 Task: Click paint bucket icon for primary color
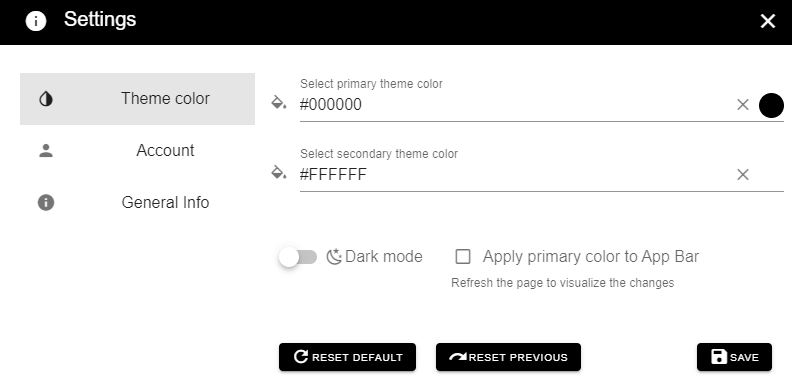pos(279,103)
